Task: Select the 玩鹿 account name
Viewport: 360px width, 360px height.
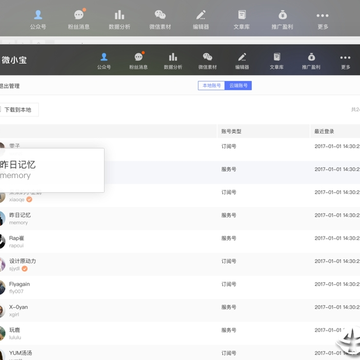Action: [x=15, y=330]
